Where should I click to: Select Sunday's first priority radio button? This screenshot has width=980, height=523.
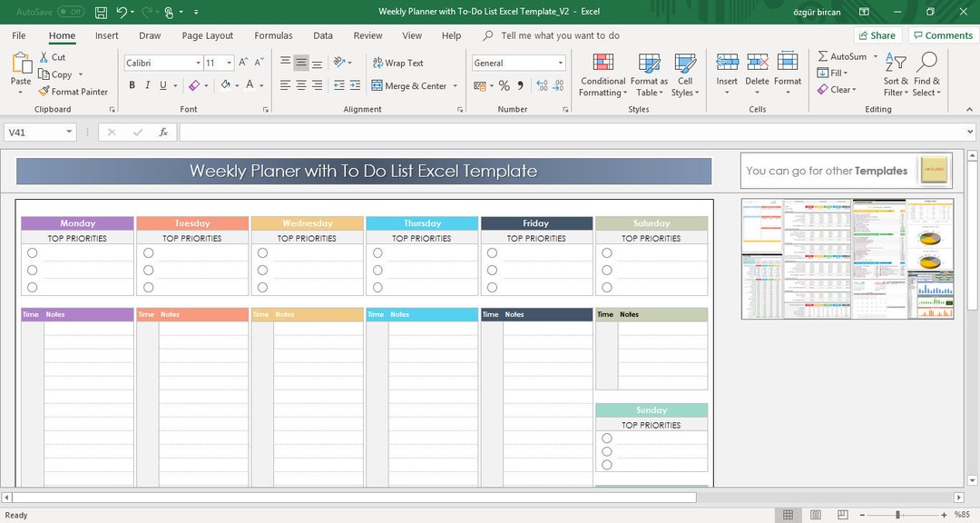606,438
